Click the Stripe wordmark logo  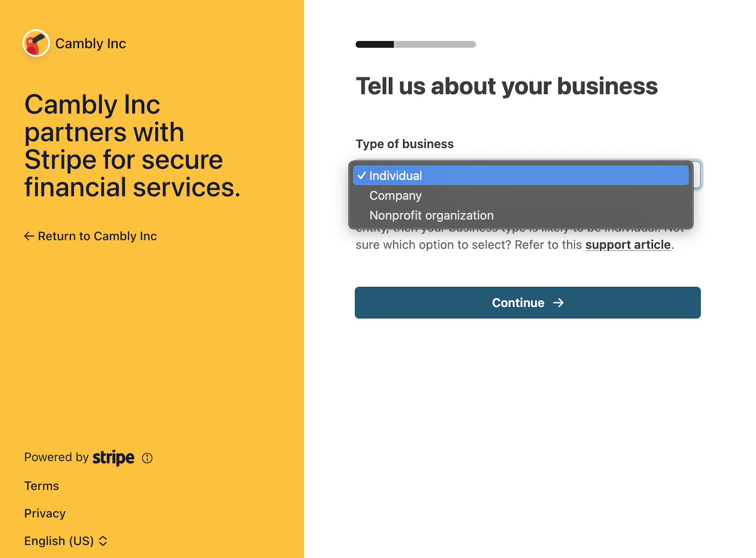[113, 457]
